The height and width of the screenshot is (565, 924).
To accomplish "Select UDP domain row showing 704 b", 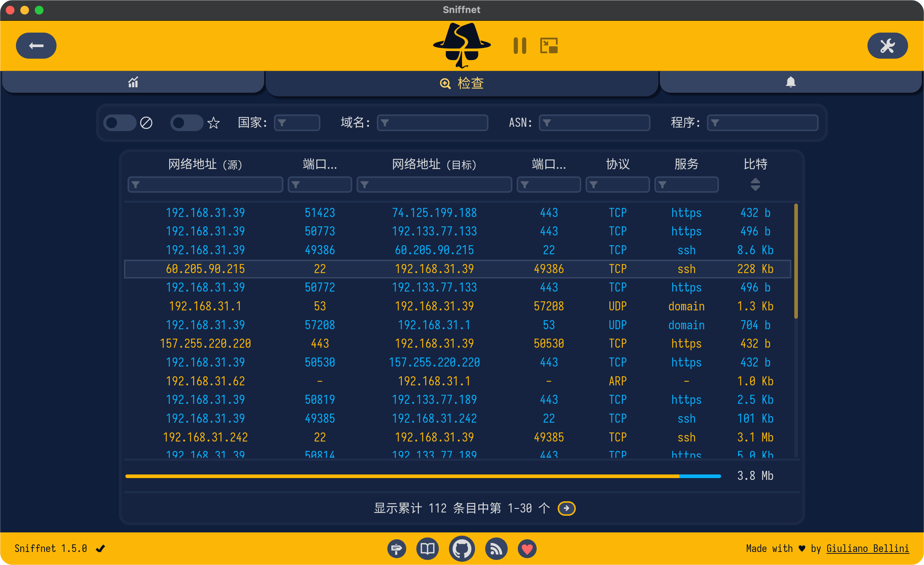I will tap(458, 325).
